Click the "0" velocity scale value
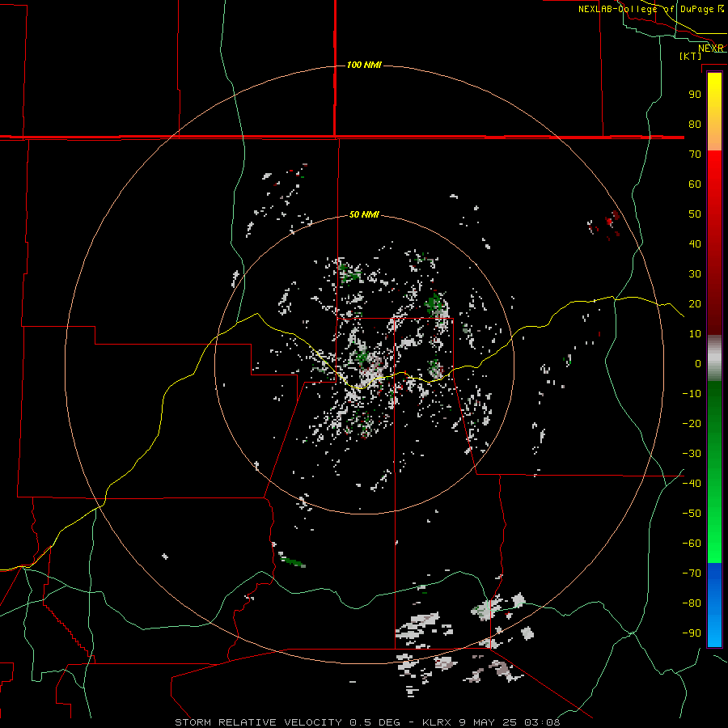This screenshot has width=728, height=728. [698, 363]
